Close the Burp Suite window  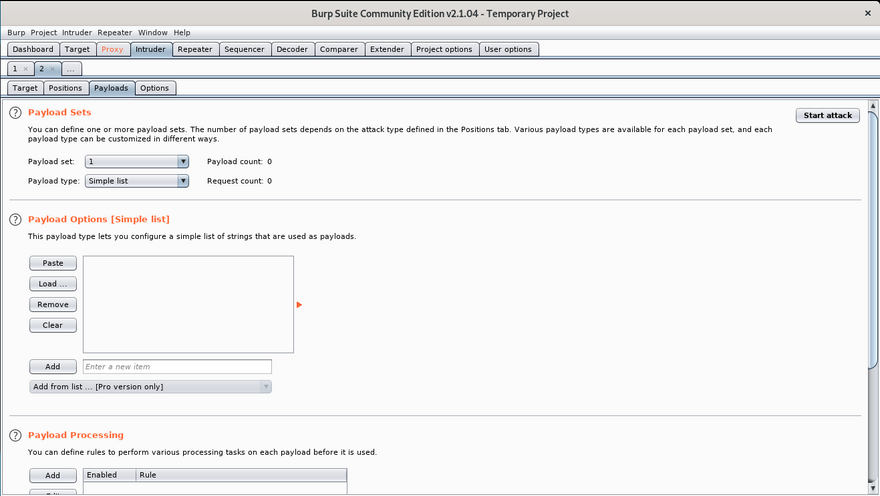(x=868, y=13)
